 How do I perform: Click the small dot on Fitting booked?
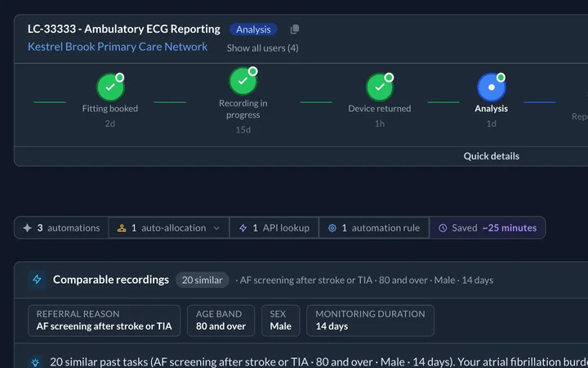119,78
